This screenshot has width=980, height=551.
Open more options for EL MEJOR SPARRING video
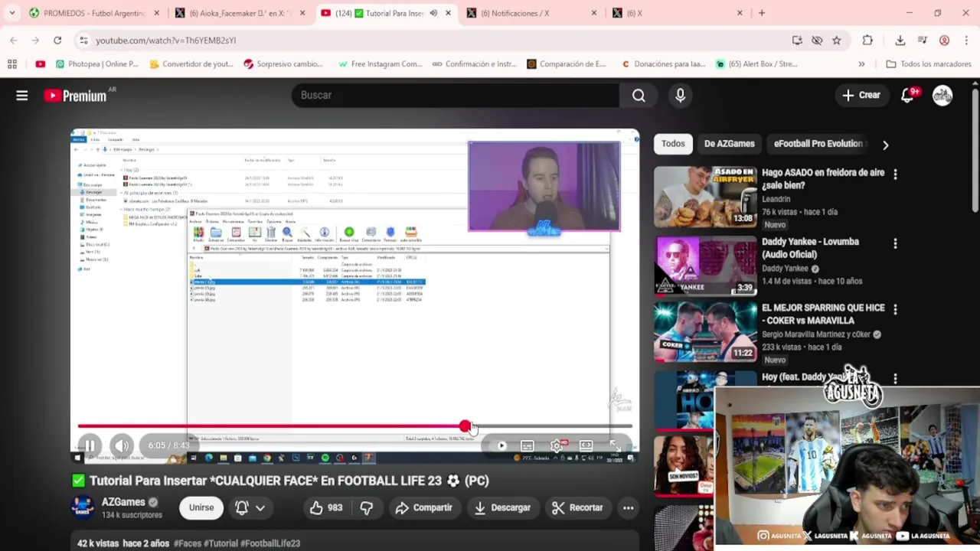point(895,309)
